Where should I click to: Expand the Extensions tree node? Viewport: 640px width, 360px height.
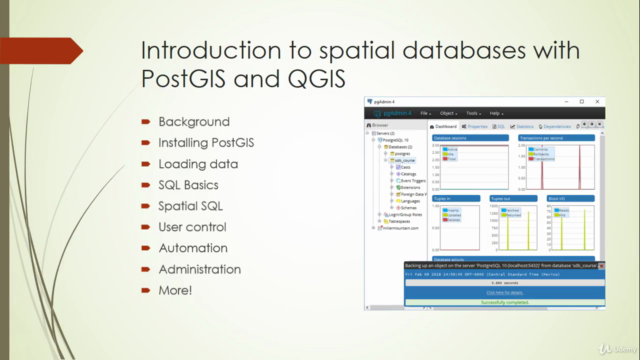pos(392,187)
